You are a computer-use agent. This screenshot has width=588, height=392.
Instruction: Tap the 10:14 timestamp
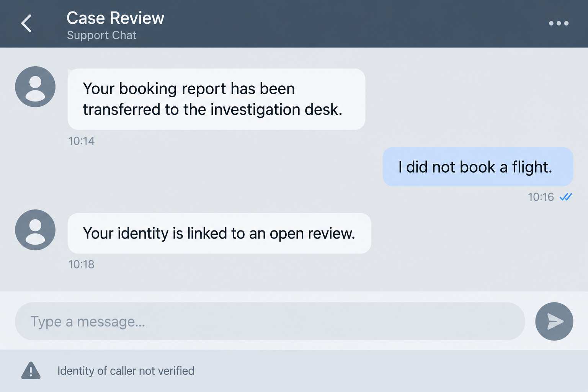click(x=81, y=141)
